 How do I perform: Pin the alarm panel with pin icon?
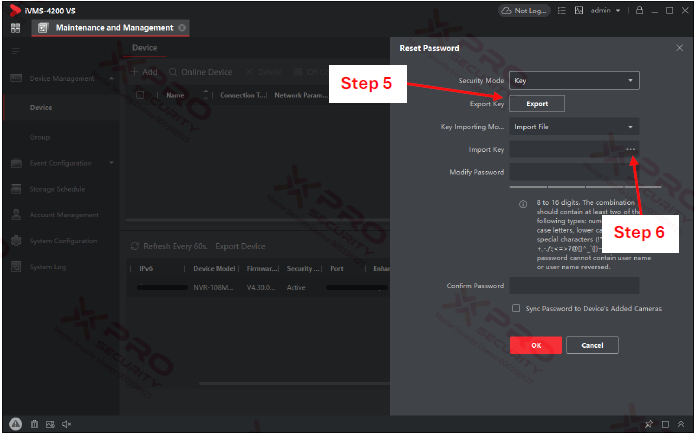point(649,424)
